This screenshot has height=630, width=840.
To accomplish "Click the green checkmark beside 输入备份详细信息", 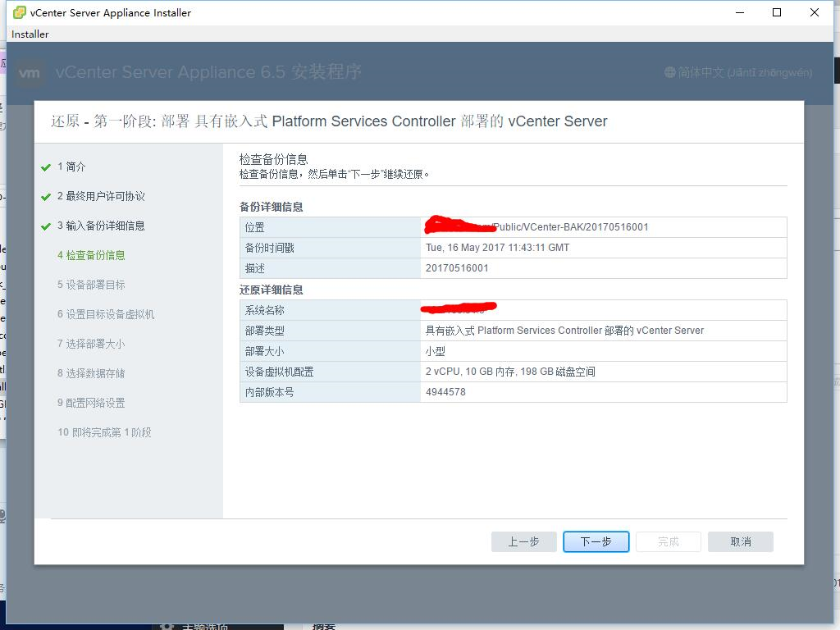I will (x=46, y=226).
